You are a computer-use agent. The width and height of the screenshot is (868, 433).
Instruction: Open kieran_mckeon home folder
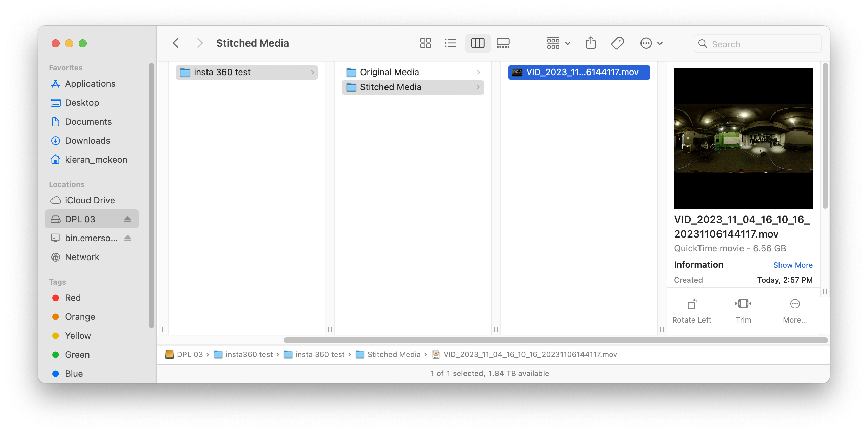pos(92,160)
